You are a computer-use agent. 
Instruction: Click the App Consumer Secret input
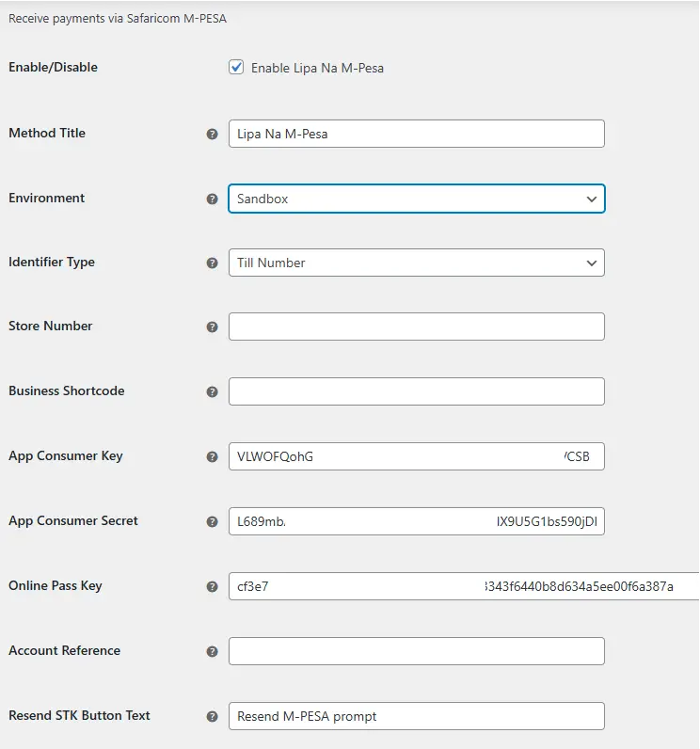pyautogui.click(x=417, y=521)
